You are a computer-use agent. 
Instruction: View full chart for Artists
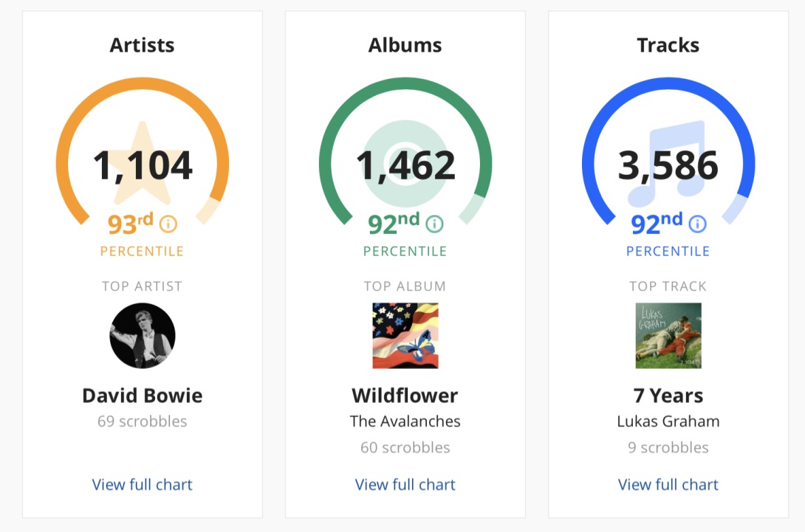coord(143,485)
